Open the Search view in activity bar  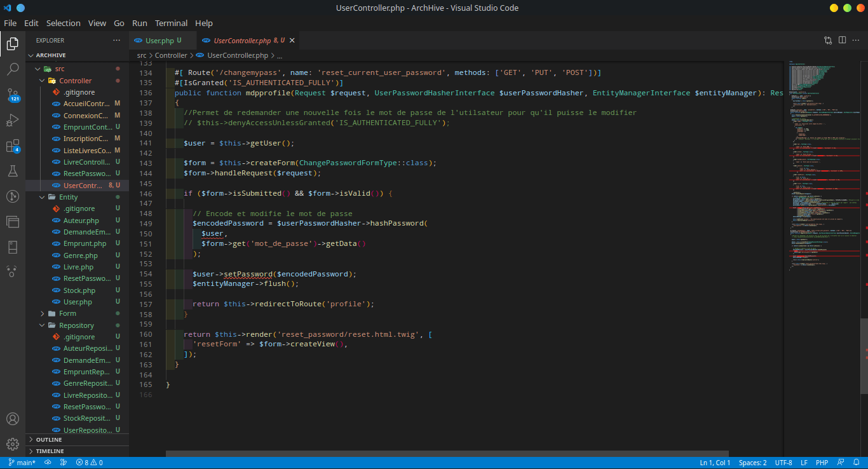point(13,69)
